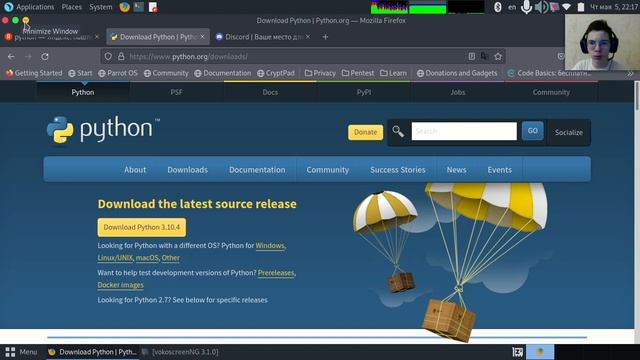Open the Bluetooth tray icon
Screen dimensions: 640x360
pos(498,7)
